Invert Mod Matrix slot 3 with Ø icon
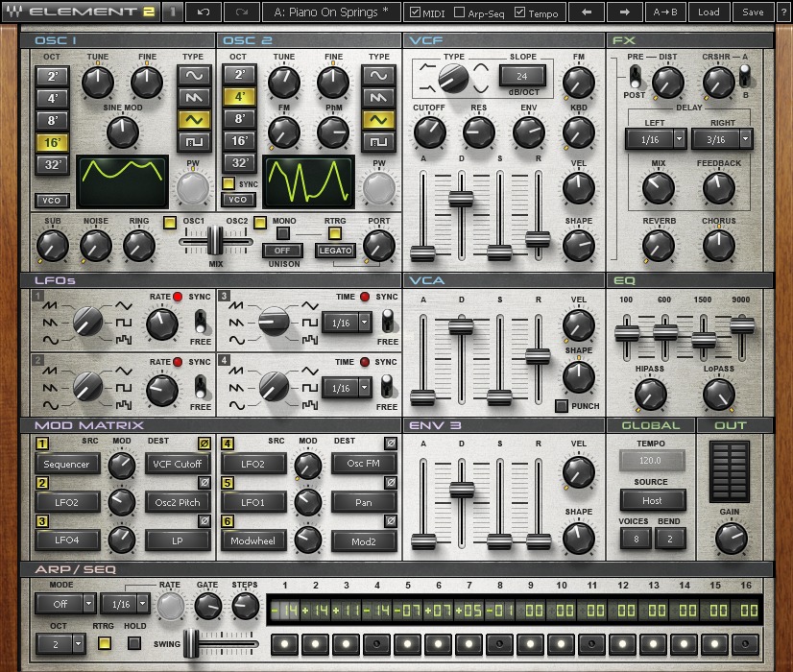This screenshot has width=793, height=672. tap(204, 521)
